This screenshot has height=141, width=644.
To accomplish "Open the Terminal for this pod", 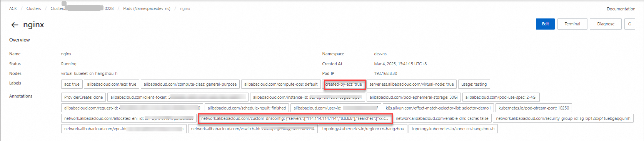I will coord(572,24).
